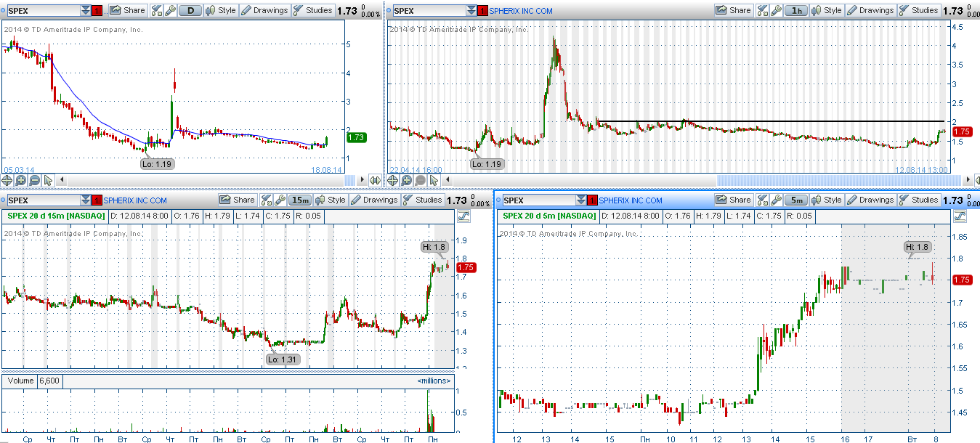The image size is (980, 443).
Task: Open the symbol dropdown in the daily chart
Action: pos(86,11)
